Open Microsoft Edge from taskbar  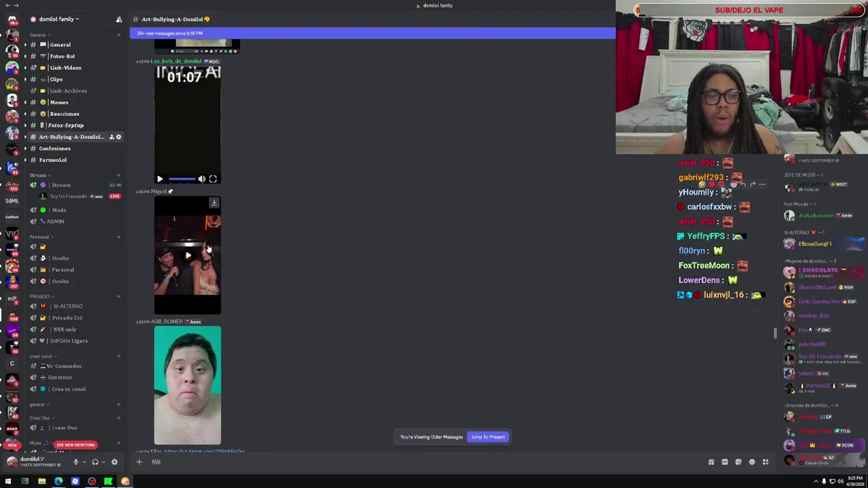tap(58, 481)
